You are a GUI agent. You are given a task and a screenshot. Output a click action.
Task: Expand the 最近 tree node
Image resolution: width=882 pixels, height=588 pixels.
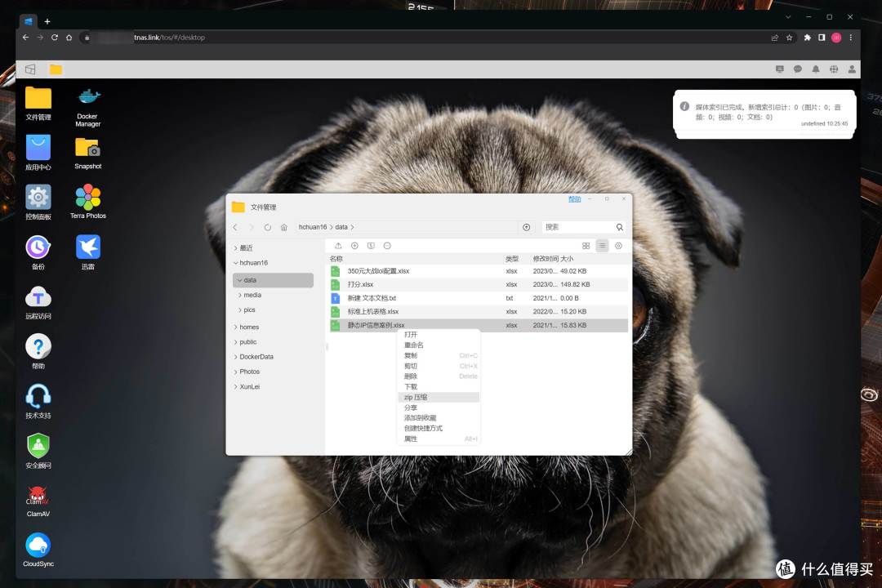[x=236, y=248]
